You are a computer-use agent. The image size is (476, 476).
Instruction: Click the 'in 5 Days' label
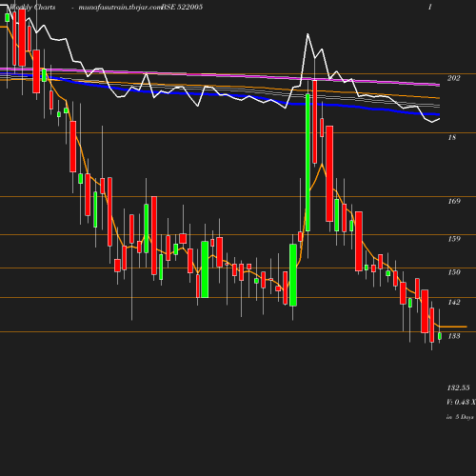[460, 417]
